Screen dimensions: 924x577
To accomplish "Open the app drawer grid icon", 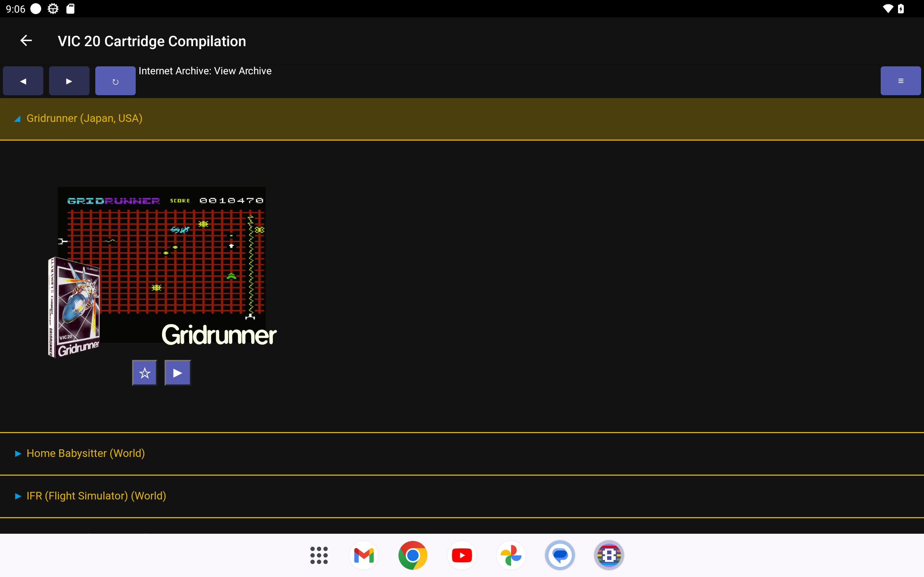I will point(319,555).
